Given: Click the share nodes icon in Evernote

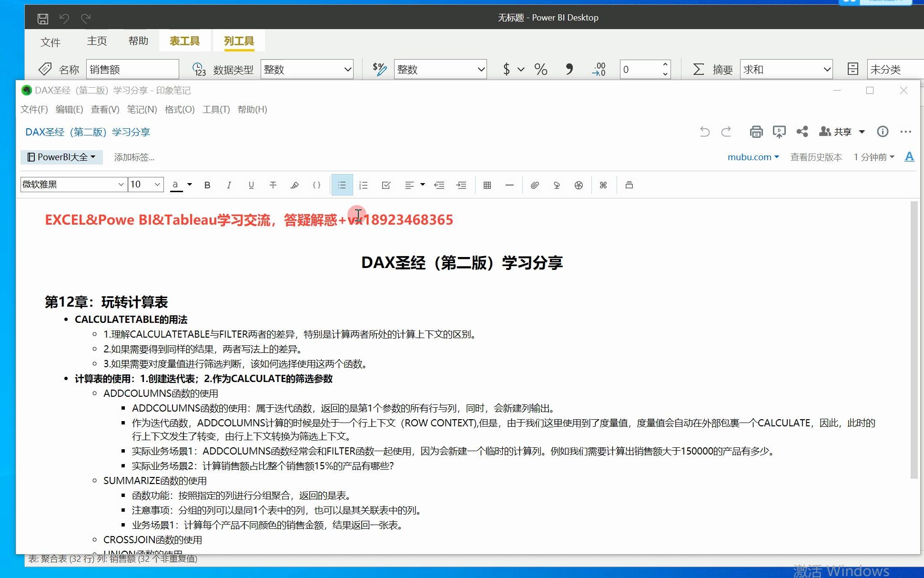Looking at the screenshot, I should pyautogui.click(x=802, y=132).
